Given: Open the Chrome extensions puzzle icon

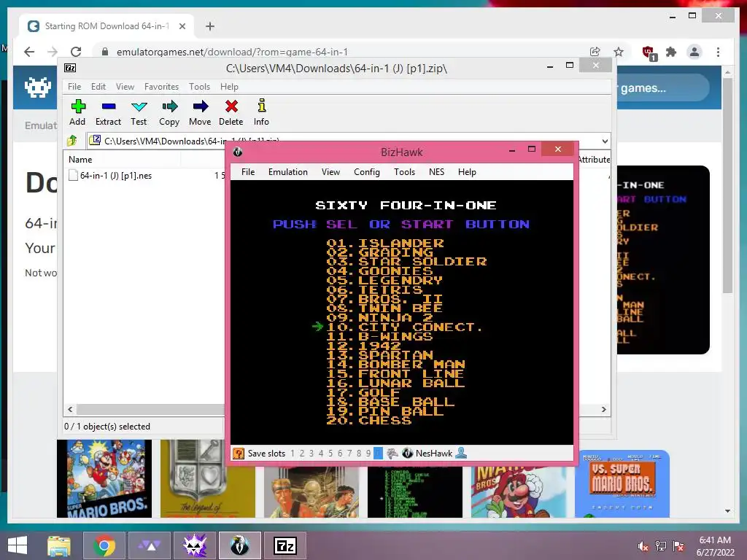Looking at the screenshot, I should pos(671,52).
